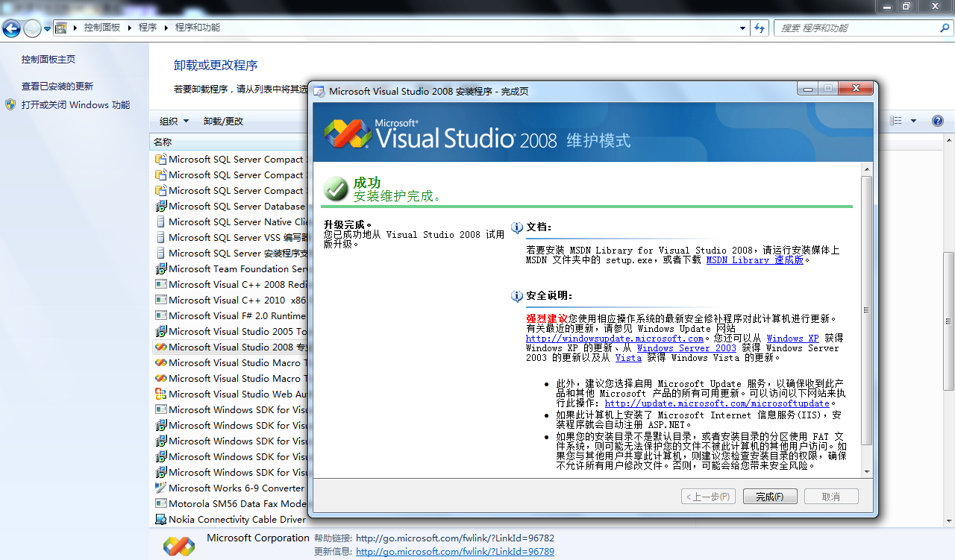This screenshot has width=955, height=560.
Task: Click the Visual Studio logo in details pane
Action: pos(179,546)
